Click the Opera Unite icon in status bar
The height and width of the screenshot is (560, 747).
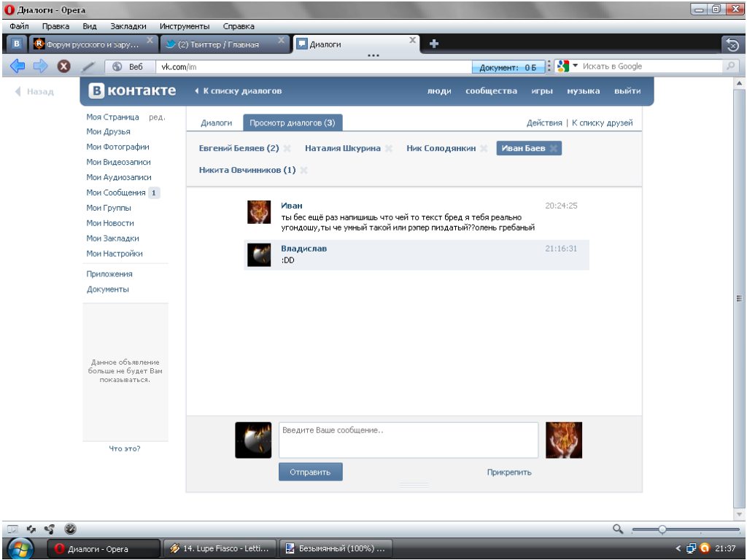49,529
